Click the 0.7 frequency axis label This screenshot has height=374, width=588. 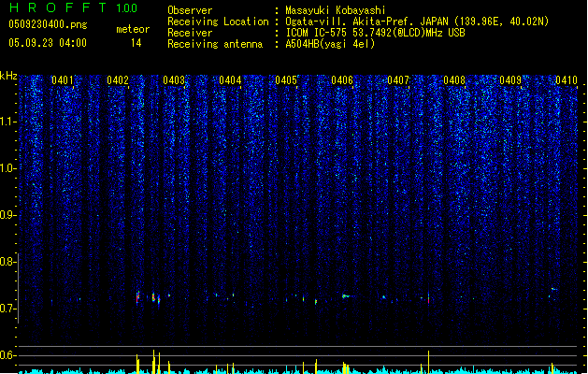8,309
